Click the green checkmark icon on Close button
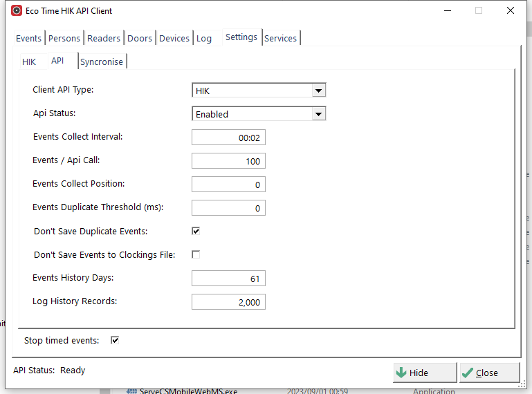Viewport: 532px width, 394px height. 468,373
